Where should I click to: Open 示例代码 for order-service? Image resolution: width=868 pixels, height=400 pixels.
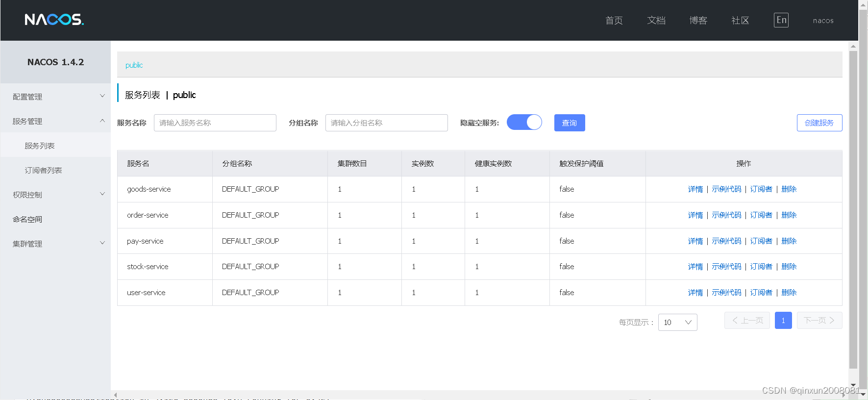pos(726,215)
